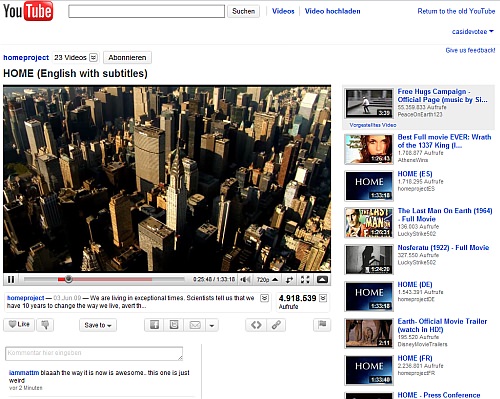Screen dimensions: 500x399
Task: Open Nosferatu (1922) thumbnail
Action: point(369,260)
